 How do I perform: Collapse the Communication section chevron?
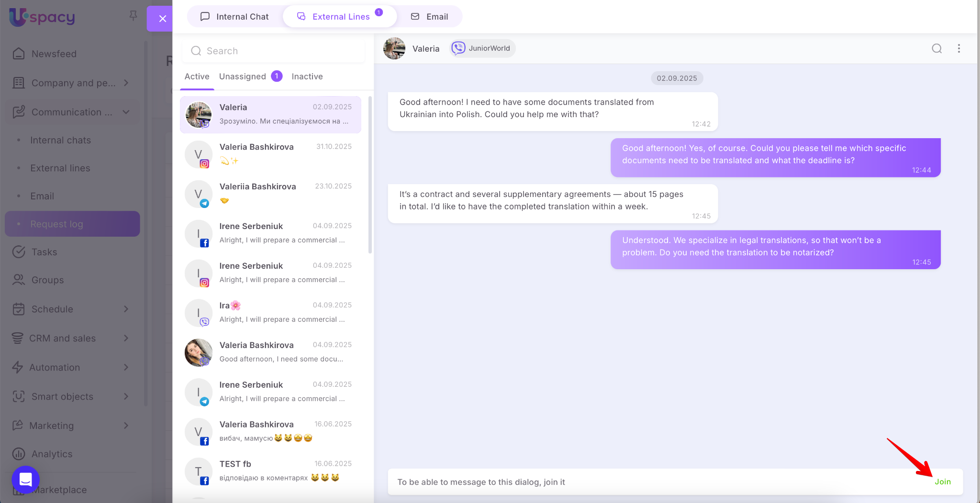click(126, 112)
